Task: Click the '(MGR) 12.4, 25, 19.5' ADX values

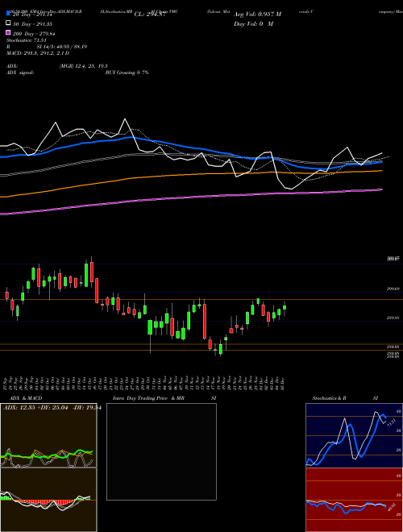Action: (x=84, y=66)
